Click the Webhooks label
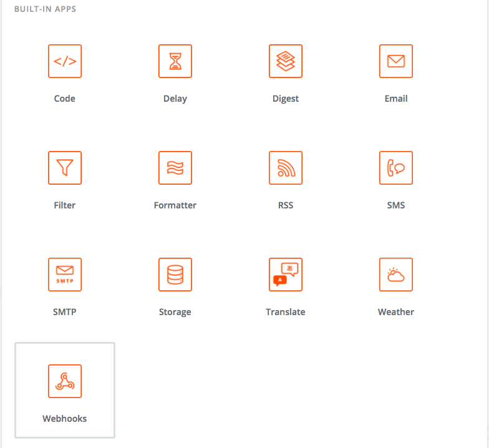Screen dimensions: 489x448 pyautogui.click(x=65, y=419)
